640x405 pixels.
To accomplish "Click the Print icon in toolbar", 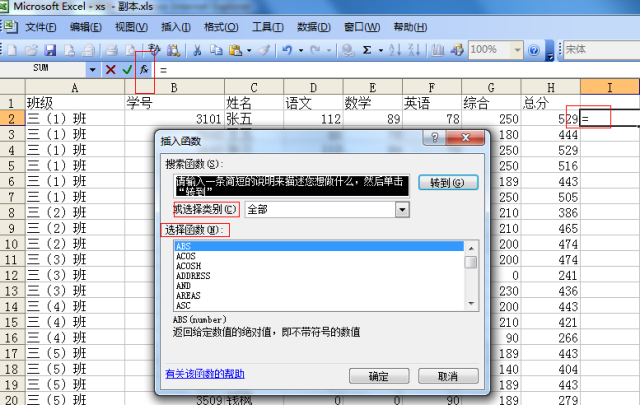I will [x=111, y=50].
